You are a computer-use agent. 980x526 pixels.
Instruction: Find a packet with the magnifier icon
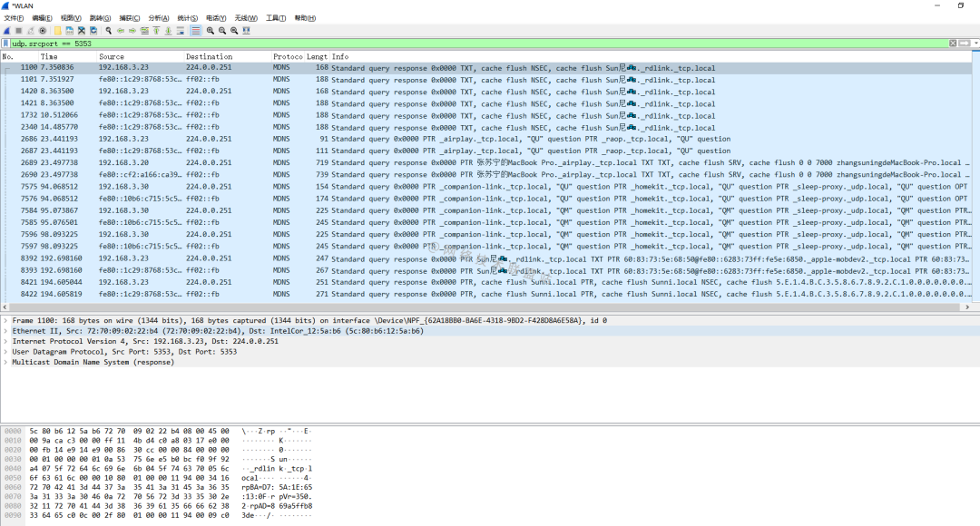(x=108, y=31)
